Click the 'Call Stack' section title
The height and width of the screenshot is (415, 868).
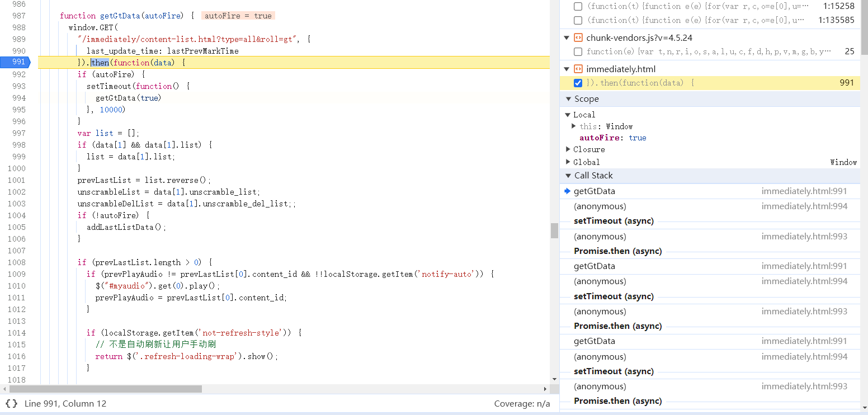click(593, 176)
